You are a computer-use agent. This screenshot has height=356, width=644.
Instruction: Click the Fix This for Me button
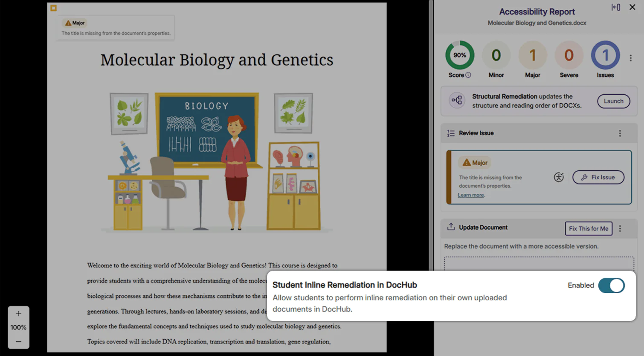589,228
